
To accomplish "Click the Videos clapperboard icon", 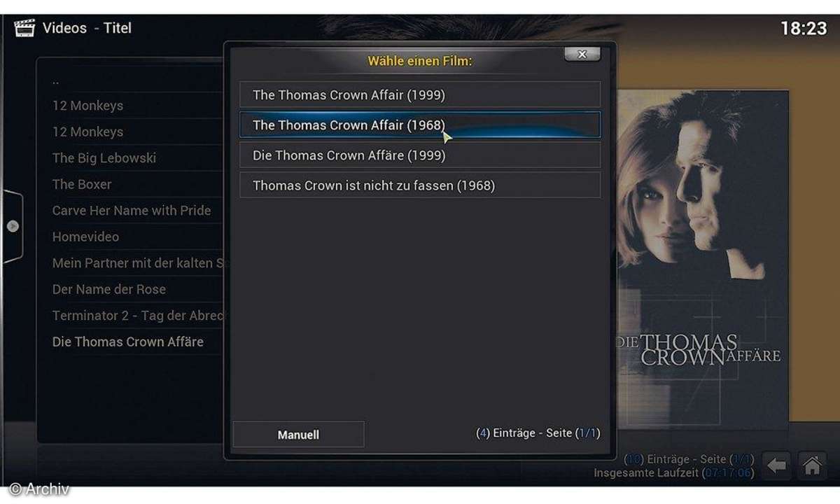I will (x=25, y=29).
